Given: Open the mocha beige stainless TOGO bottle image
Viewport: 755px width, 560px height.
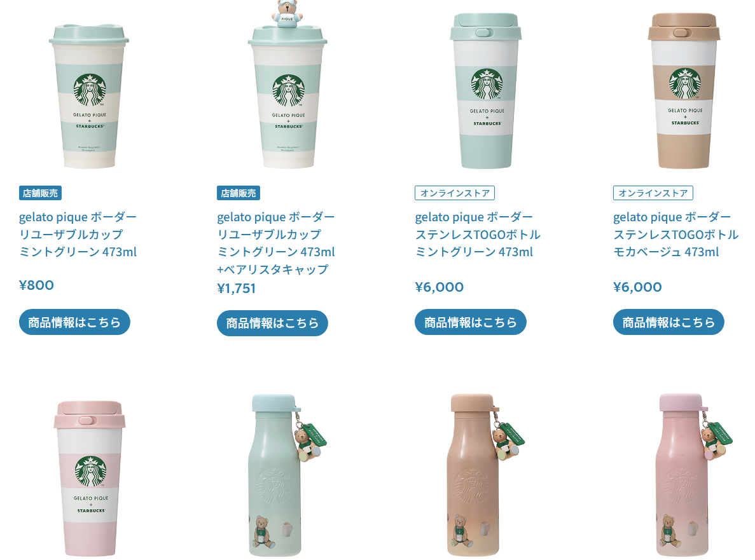Looking at the screenshot, I should pyautogui.click(x=684, y=90).
